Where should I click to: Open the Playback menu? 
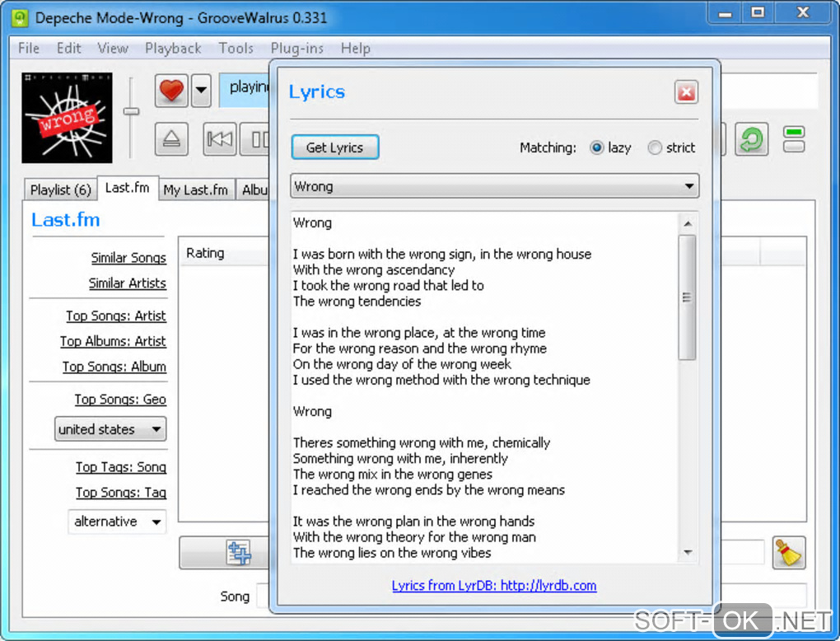(x=173, y=49)
